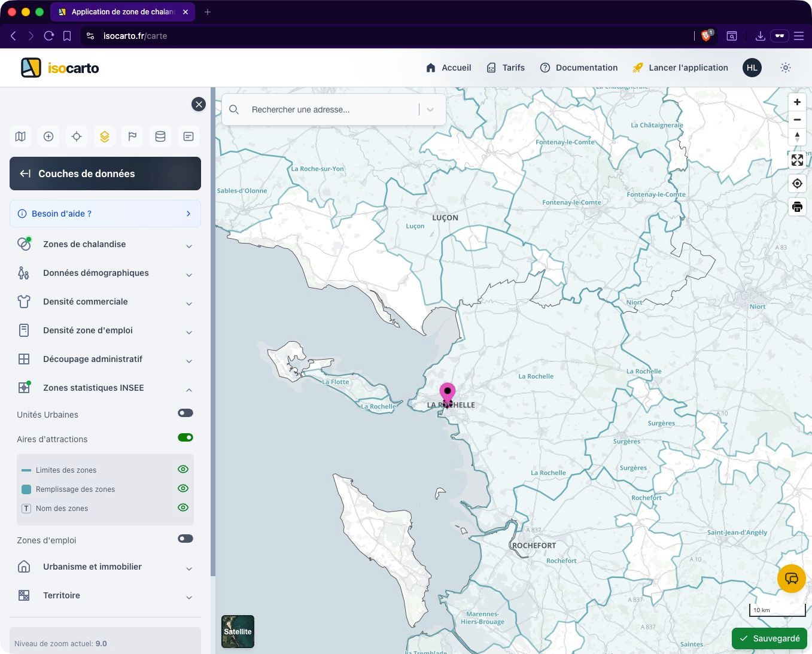Click the crosshair target icon in sidebar toolbar
The width and height of the screenshot is (812, 654).
pos(77,136)
